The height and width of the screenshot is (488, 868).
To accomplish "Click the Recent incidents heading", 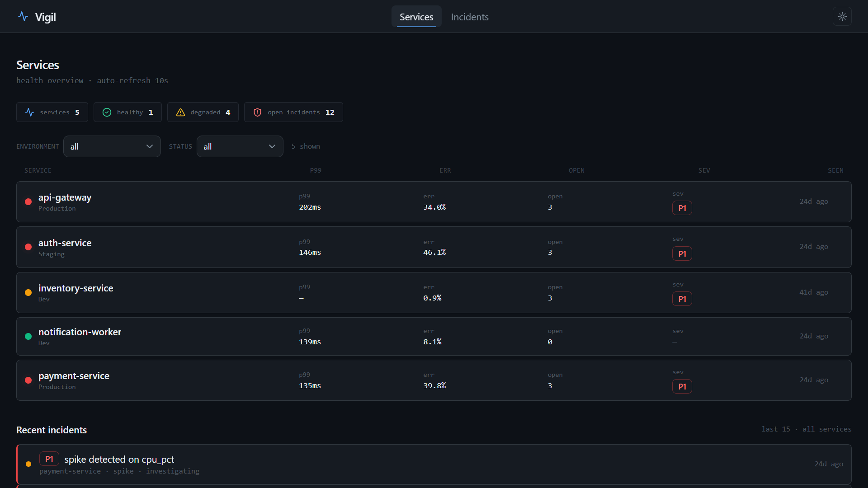I will pyautogui.click(x=52, y=430).
